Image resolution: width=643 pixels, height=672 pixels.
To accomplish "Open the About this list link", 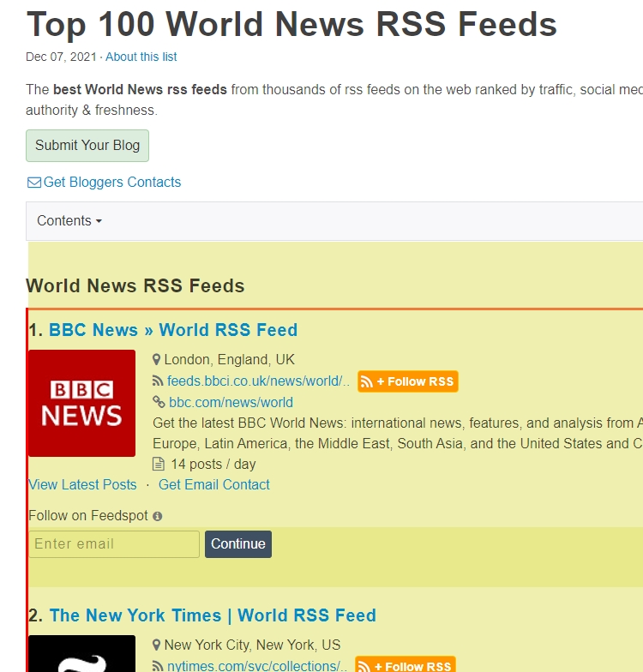I will pyautogui.click(x=141, y=57).
